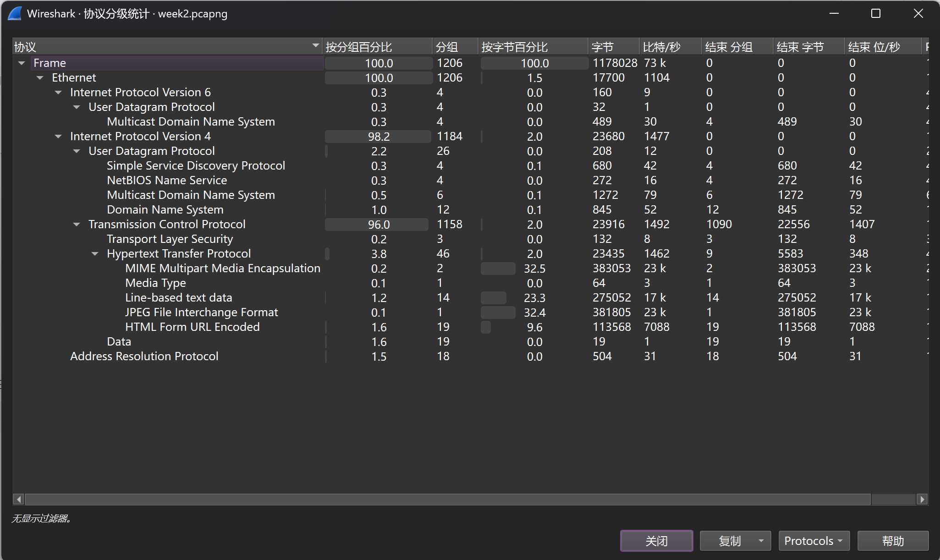Collapse the Ethernet tree node
Image resolution: width=940 pixels, height=560 pixels.
(40, 78)
